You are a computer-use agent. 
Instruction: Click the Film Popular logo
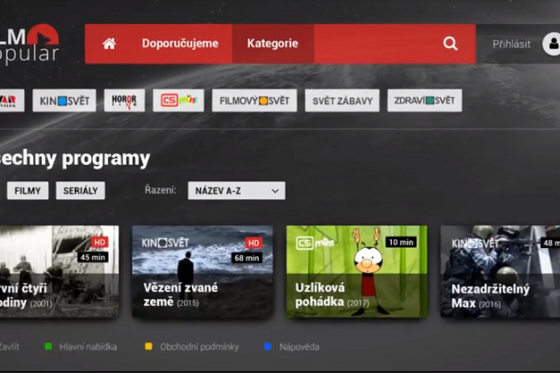pos(29,44)
